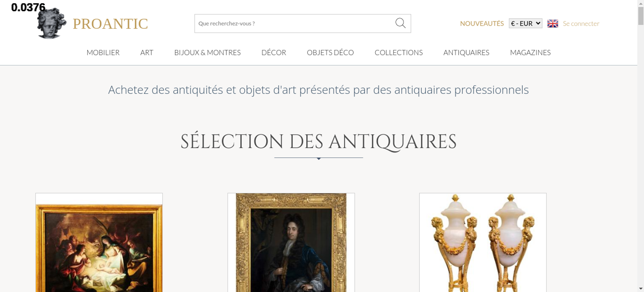Open the OBJETS DÉCO menu

click(330, 52)
